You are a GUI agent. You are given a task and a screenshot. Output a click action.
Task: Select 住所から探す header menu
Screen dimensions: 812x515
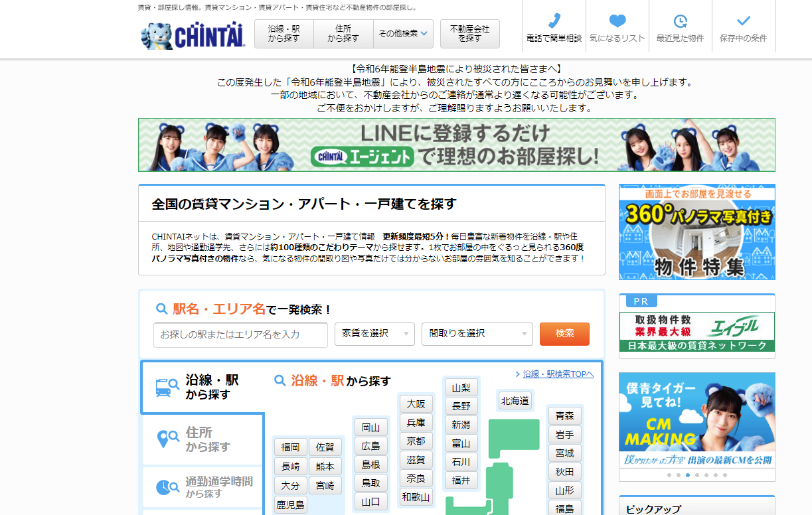[343, 33]
